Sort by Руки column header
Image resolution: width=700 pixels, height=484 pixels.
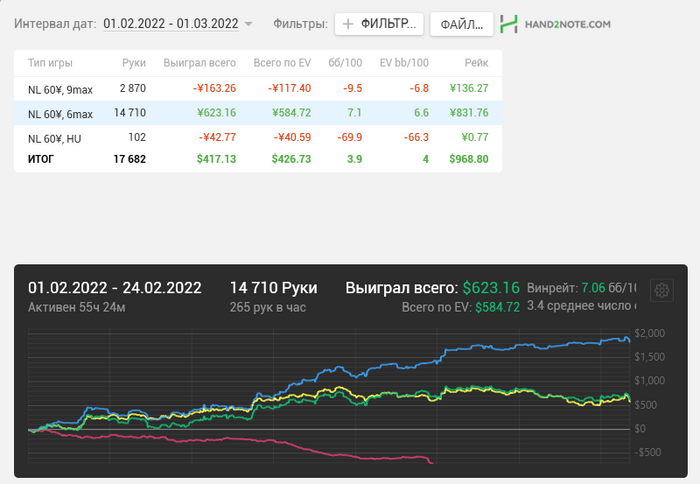click(134, 63)
